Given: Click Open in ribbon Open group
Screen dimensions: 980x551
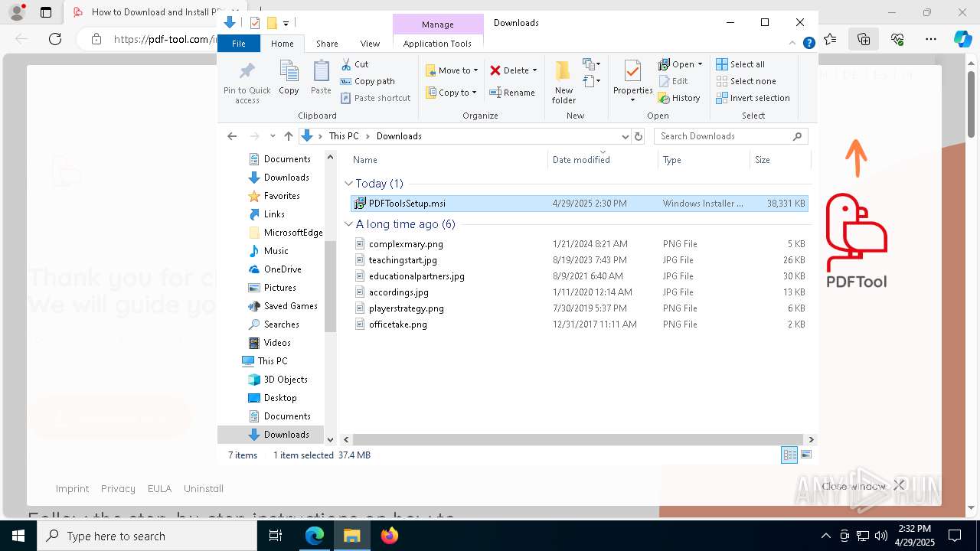Looking at the screenshot, I should point(680,64).
